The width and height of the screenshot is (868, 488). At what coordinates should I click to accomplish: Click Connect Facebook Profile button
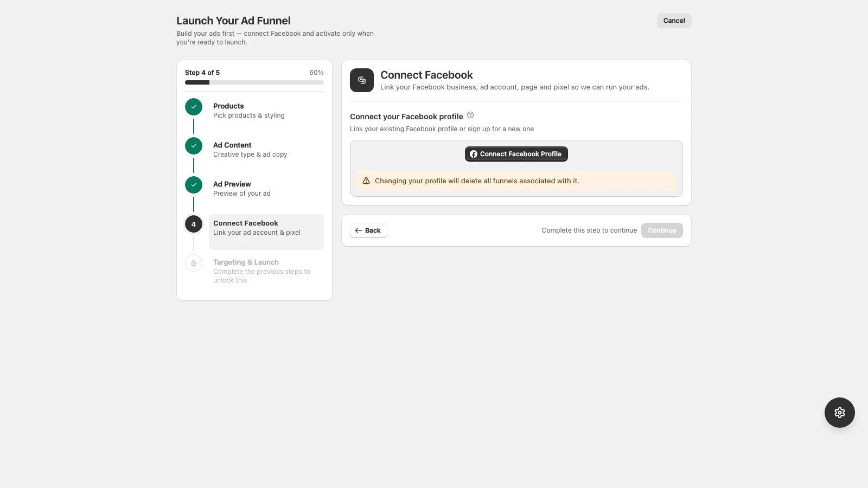[516, 154]
